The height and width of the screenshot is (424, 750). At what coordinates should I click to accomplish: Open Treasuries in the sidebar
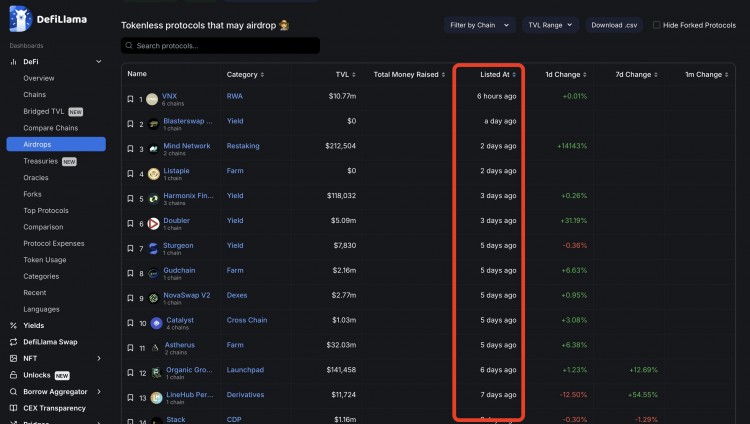[x=40, y=161]
